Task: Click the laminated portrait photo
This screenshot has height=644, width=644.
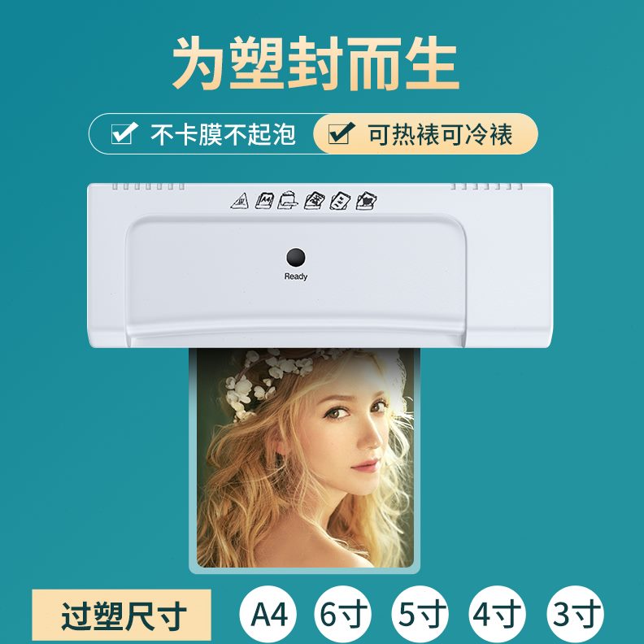Action: pos(305,458)
